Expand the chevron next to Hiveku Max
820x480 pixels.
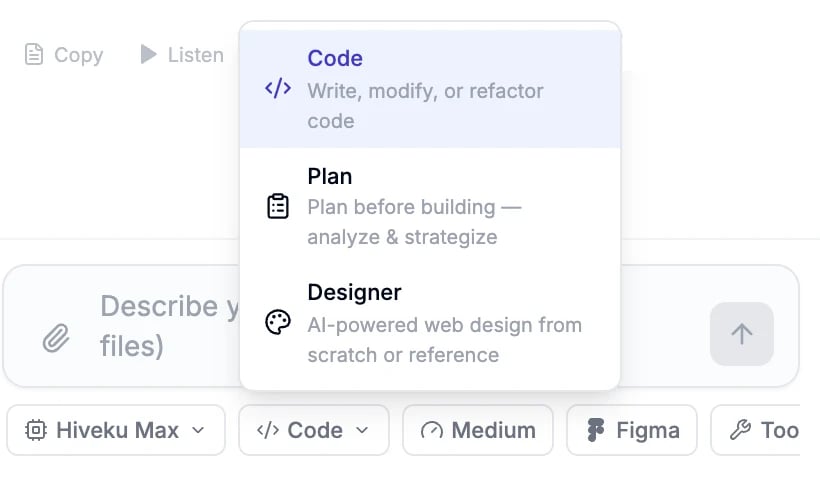click(x=198, y=430)
